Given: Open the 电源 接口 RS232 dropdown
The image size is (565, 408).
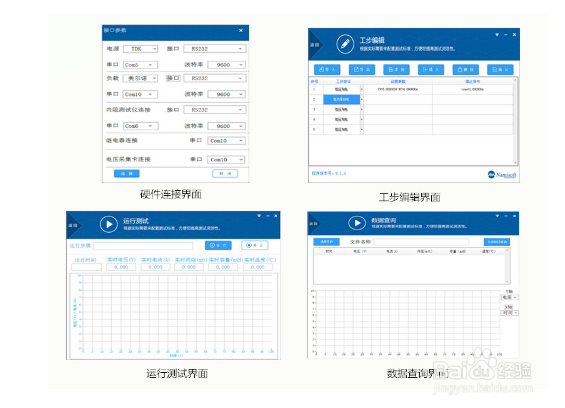Looking at the screenshot, I should (215, 49).
